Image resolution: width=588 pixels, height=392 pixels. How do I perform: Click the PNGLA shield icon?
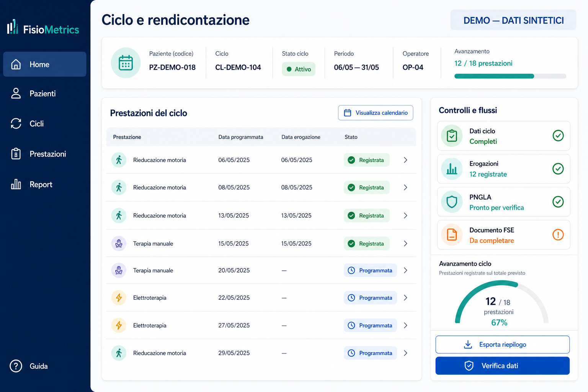click(x=452, y=202)
